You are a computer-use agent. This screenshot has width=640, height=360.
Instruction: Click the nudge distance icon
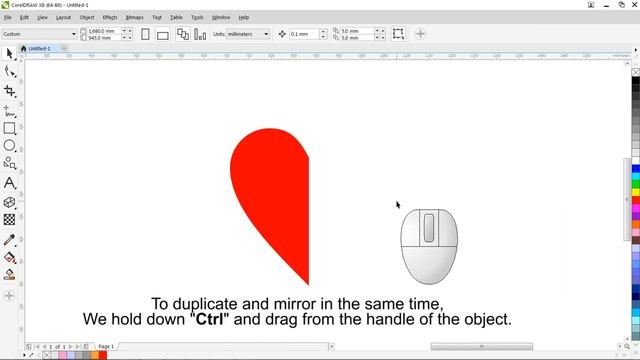click(x=282, y=34)
